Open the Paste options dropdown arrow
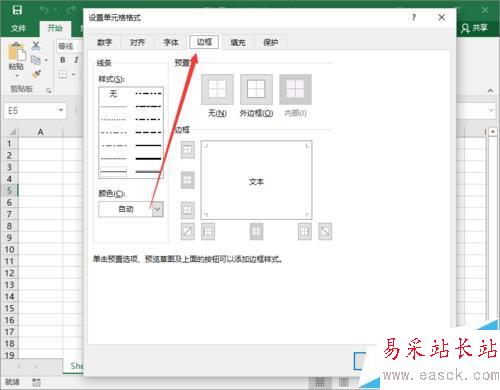 tap(17, 76)
